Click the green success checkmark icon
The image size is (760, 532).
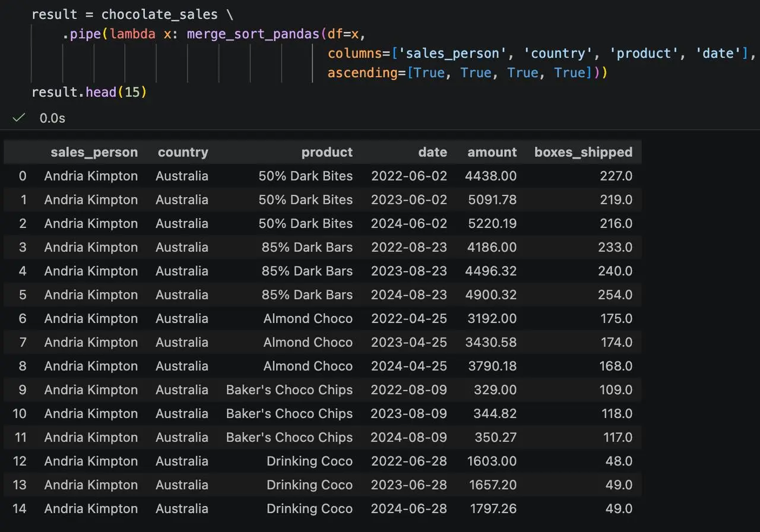pyautogui.click(x=19, y=118)
